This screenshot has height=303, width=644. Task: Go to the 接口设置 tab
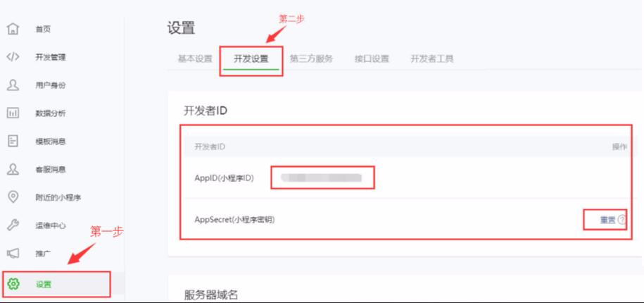372,58
